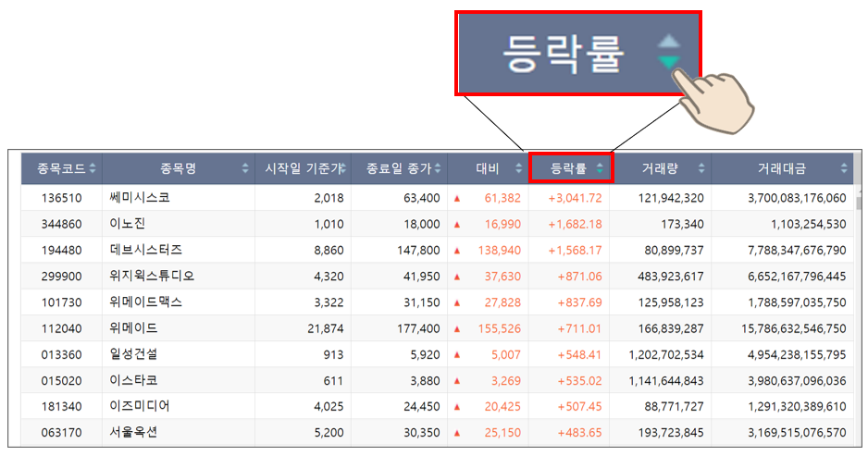Select stock name 이스타코

point(133,380)
